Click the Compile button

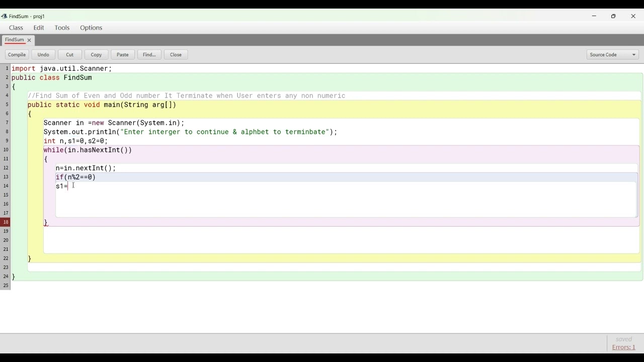(x=17, y=55)
